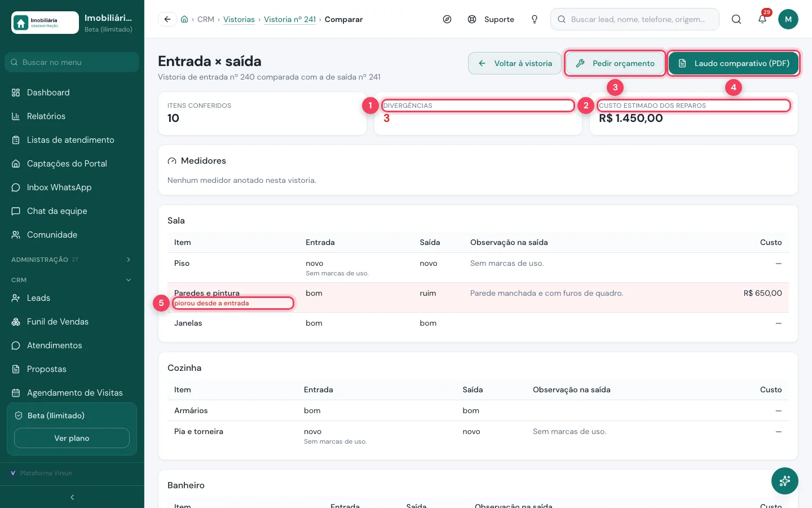Collapse the CRM section
The width and height of the screenshot is (812, 508).
(x=72, y=280)
